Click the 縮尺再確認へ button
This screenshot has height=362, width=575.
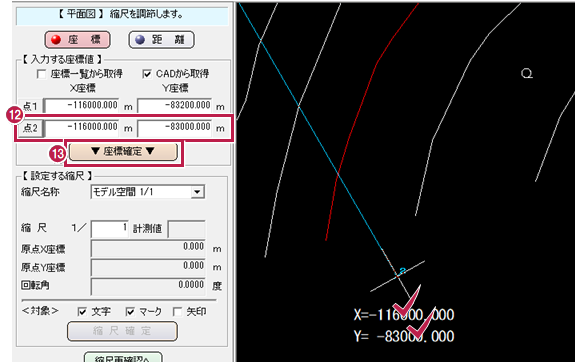point(123,357)
